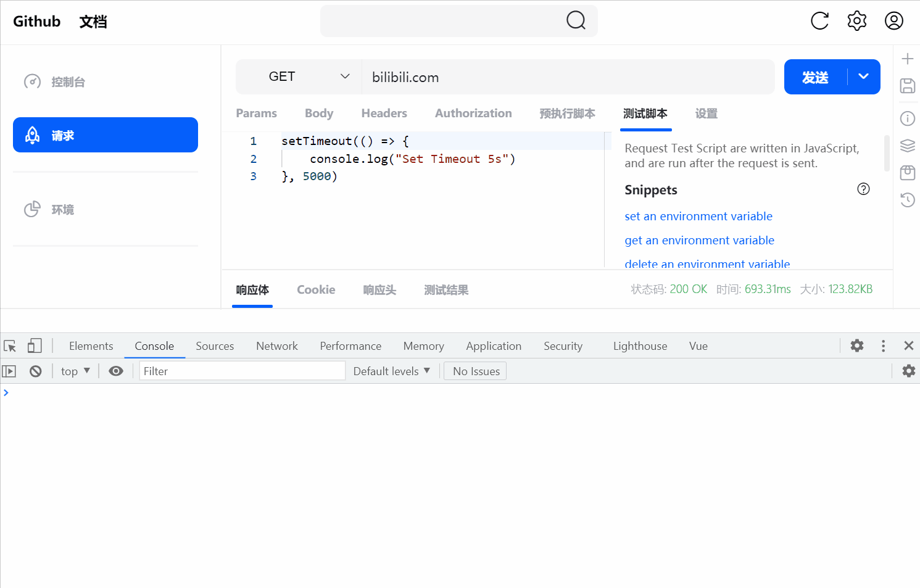Create a live expression with eye icon

pyautogui.click(x=116, y=371)
